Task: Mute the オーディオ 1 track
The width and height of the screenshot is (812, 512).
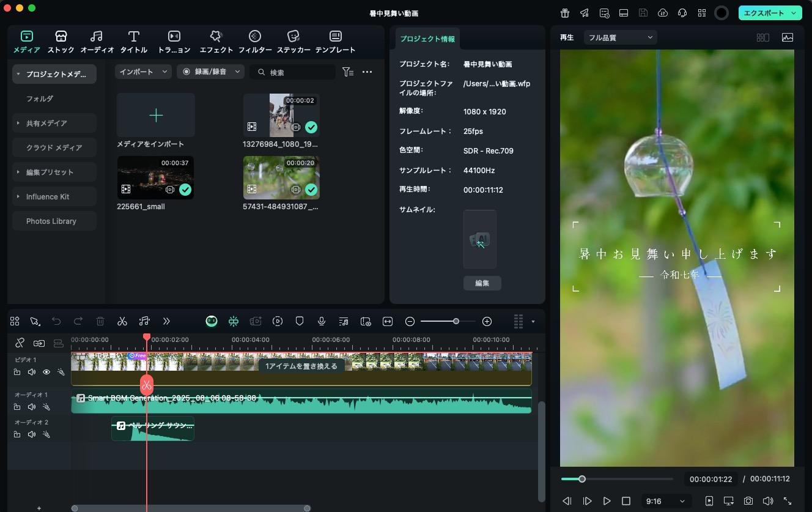Action: click(x=32, y=407)
